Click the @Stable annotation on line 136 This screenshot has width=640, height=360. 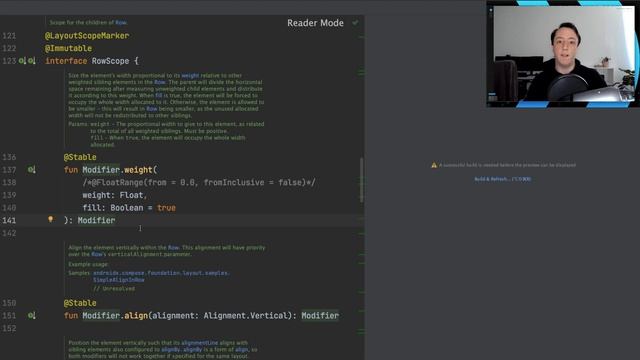(80, 157)
